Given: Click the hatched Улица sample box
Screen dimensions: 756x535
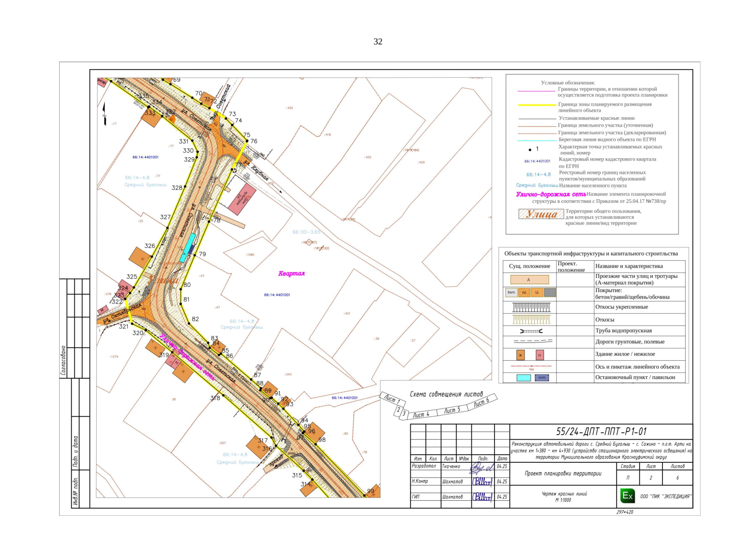Looking at the screenshot, I should [541, 214].
